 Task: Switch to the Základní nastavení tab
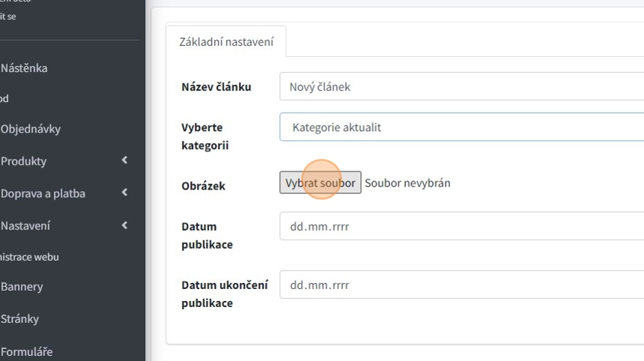pos(226,42)
